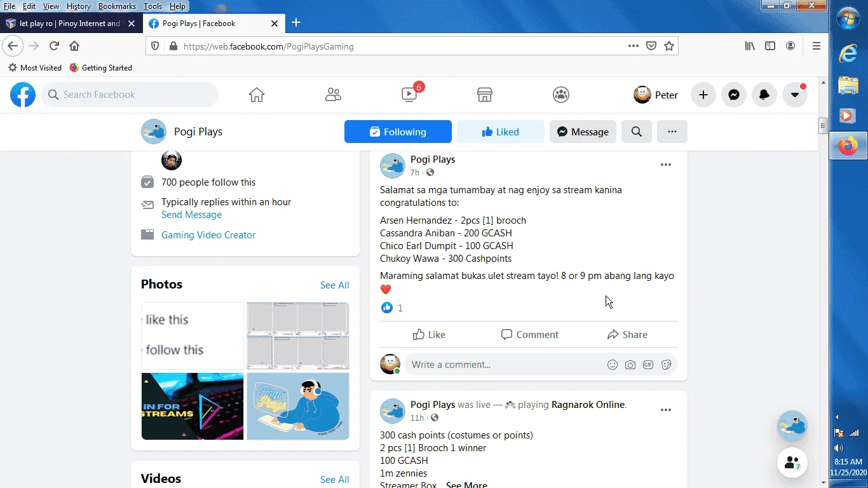Open the Ragnarok Online game link
This screenshot has height=488, width=868.
tap(588, 405)
